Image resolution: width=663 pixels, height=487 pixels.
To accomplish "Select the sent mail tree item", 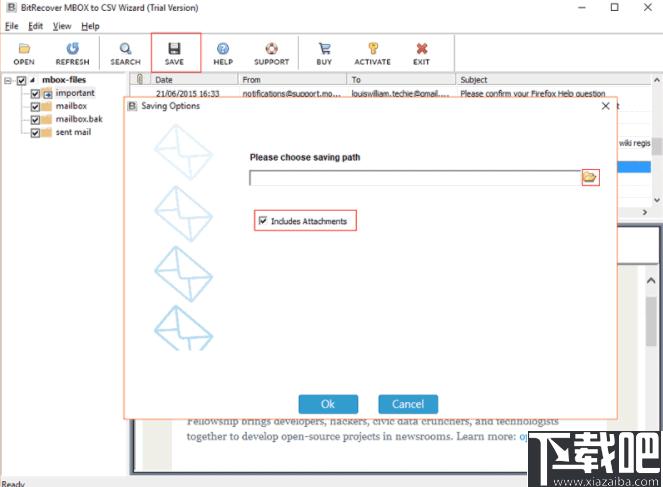I will point(73,132).
